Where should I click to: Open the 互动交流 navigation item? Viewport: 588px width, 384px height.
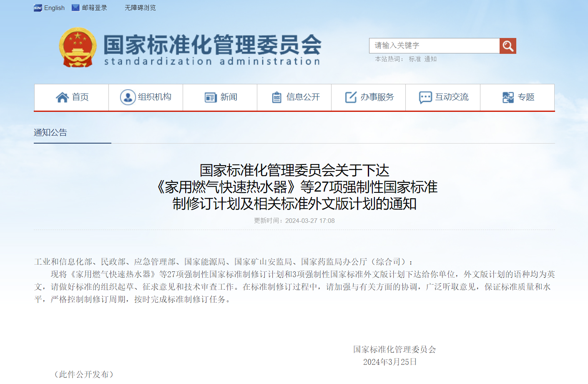[x=443, y=97]
